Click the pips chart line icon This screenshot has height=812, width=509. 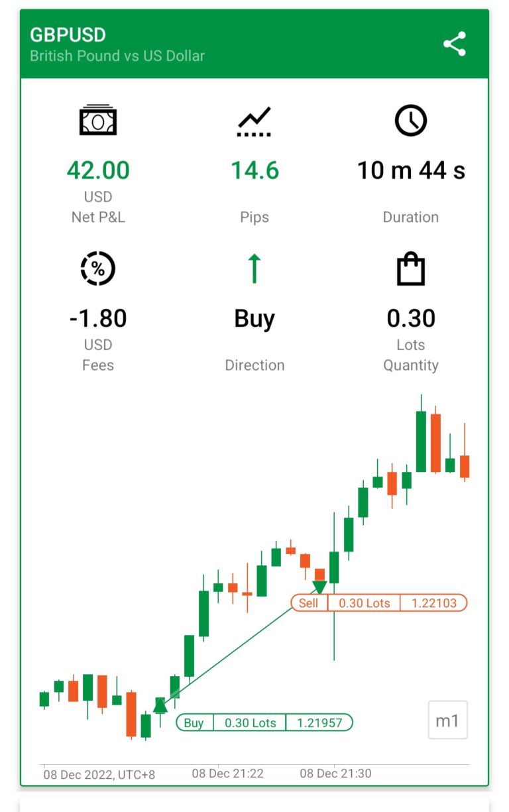click(x=254, y=121)
